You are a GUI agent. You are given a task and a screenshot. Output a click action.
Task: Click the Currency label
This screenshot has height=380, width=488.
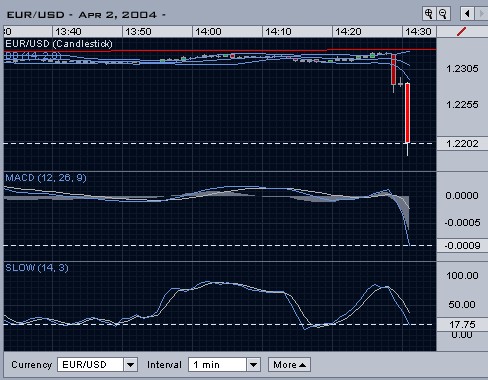[32, 365]
